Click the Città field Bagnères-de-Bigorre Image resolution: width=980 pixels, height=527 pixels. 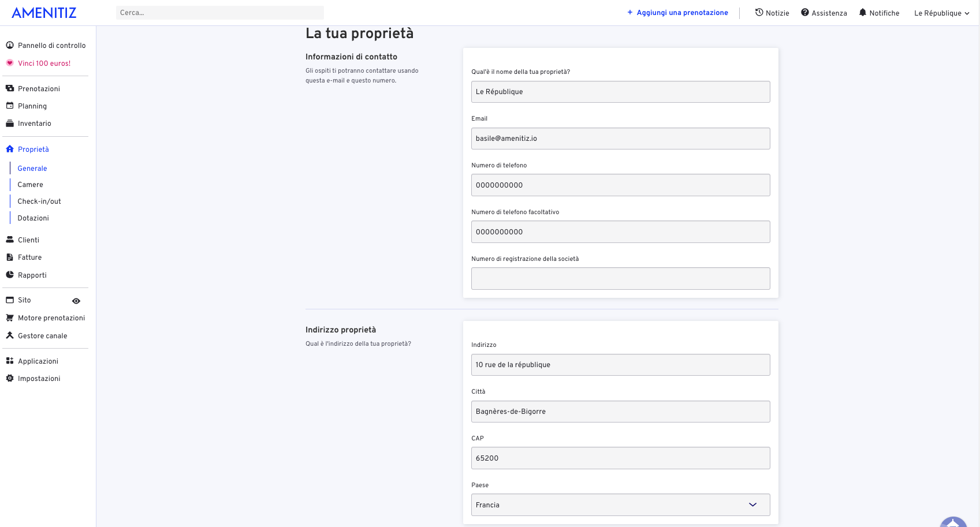(621, 412)
